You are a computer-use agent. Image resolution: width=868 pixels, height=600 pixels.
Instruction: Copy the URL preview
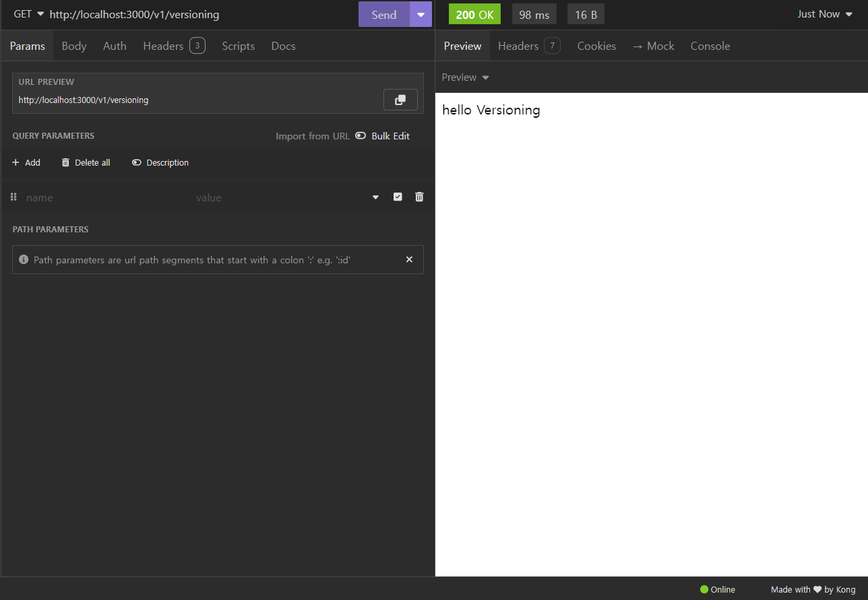[x=400, y=99]
